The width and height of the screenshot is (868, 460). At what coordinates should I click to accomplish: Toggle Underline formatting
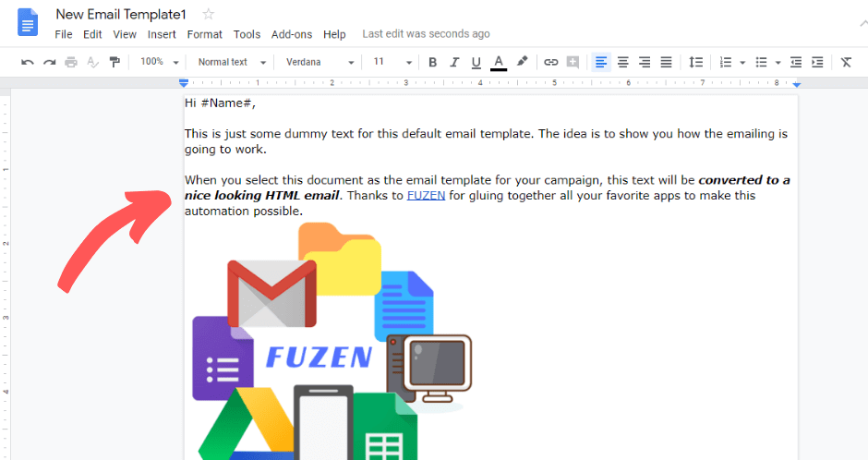476,63
